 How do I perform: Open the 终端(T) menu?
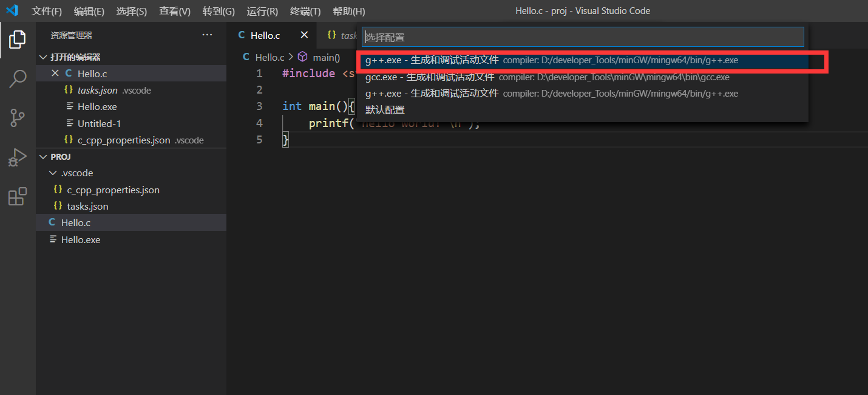[x=305, y=11]
